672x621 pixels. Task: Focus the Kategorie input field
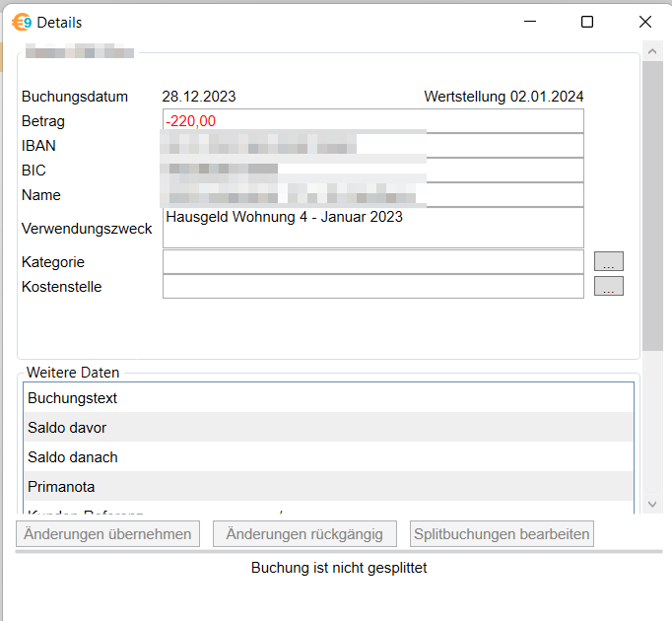[372, 262]
